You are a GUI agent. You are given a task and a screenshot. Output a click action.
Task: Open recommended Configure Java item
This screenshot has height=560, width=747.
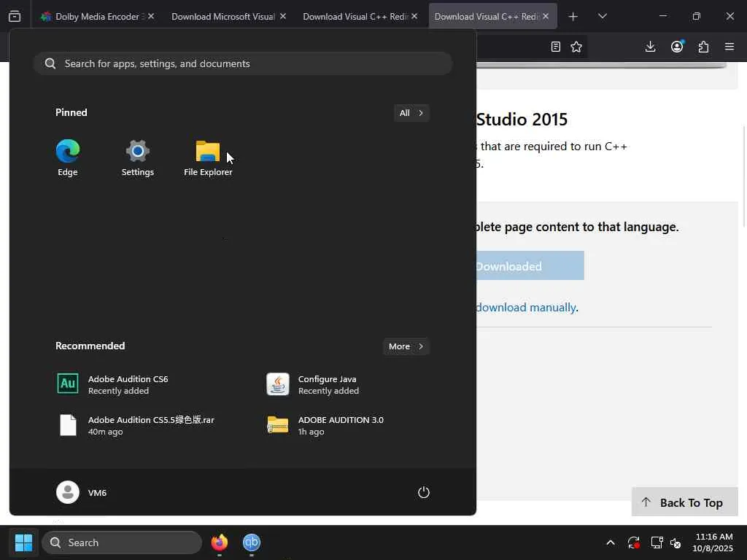coord(312,384)
